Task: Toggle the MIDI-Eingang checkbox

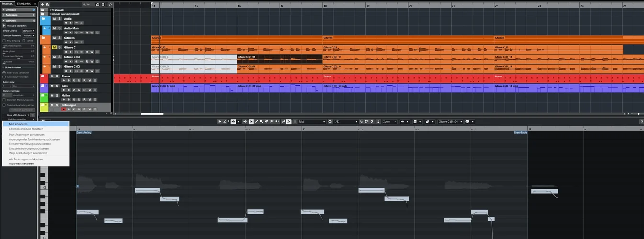Action: coord(4,41)
